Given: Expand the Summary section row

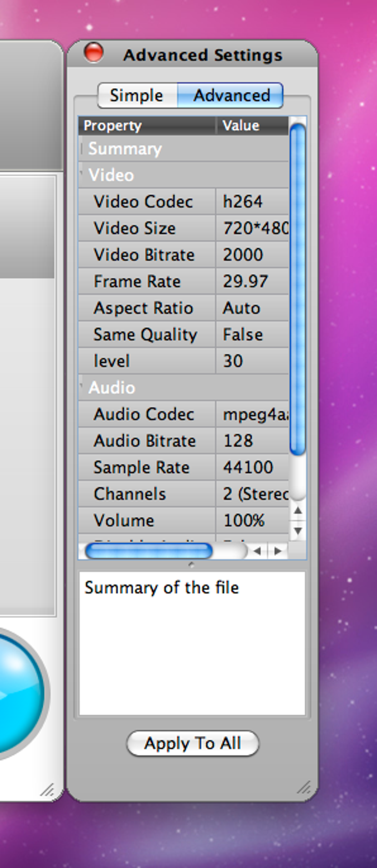Looking at the screenshot, I should pyautogui.click(x=184, y=149).
